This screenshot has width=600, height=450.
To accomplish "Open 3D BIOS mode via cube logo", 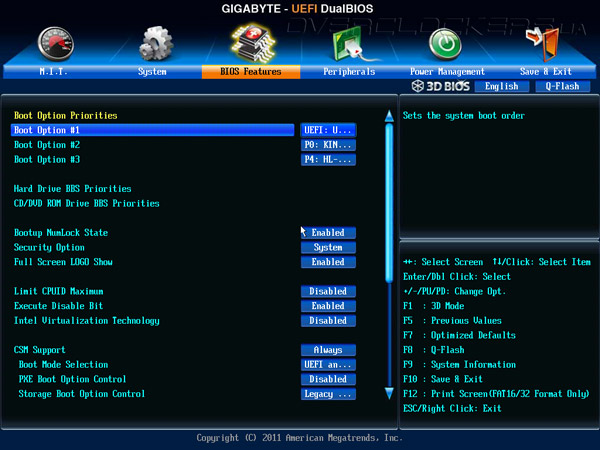I will [x=440, y=86].
